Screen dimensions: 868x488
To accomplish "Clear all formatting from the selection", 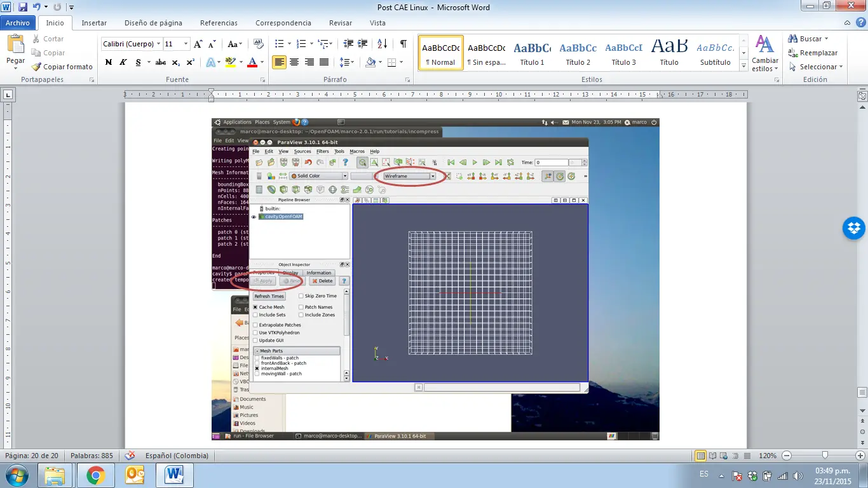I will (259, 44).
